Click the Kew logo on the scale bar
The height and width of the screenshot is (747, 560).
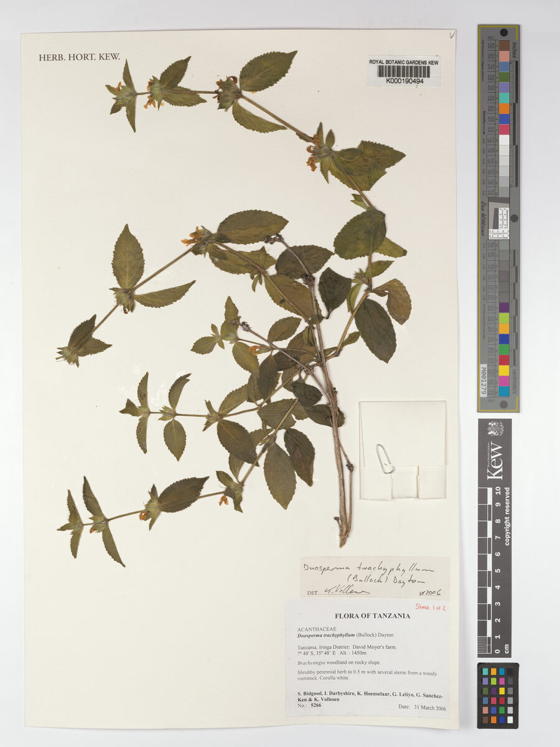pos(495,459)
